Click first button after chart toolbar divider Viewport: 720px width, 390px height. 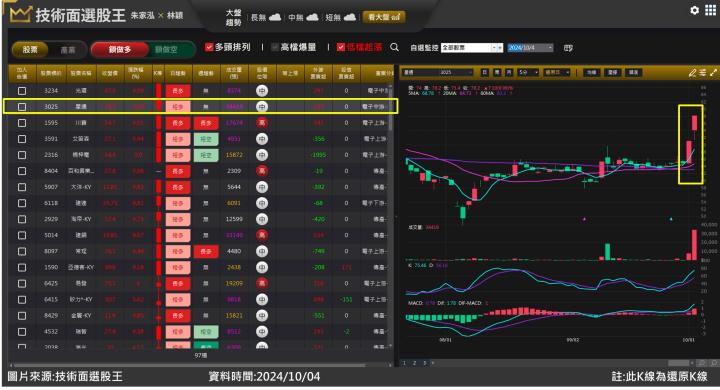(592, 73)
